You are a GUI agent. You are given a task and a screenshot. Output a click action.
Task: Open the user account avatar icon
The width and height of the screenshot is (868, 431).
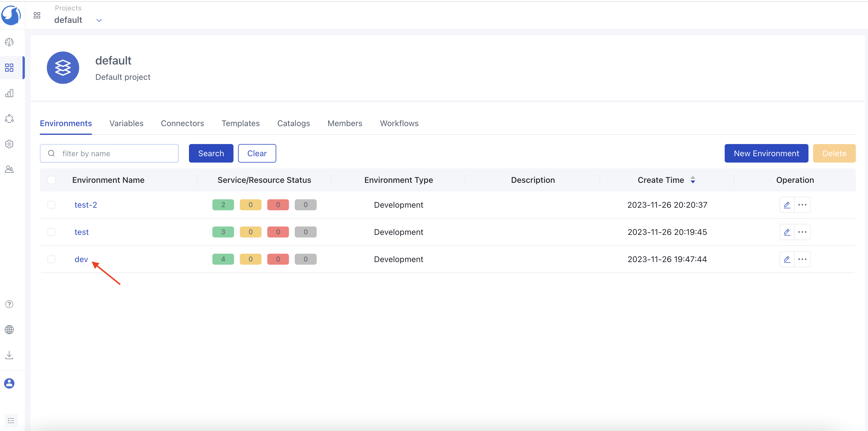pyautogui.click(x=10, y=383)
